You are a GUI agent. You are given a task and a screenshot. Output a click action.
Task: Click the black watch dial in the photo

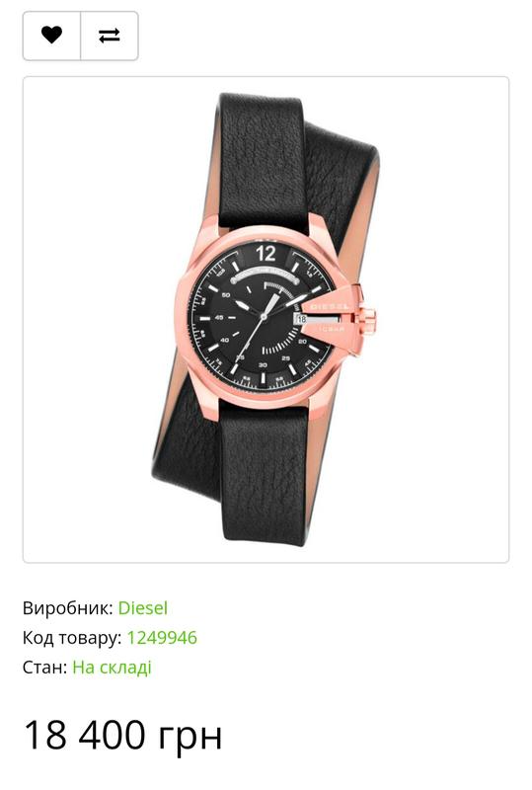click(x=262, y=316)
